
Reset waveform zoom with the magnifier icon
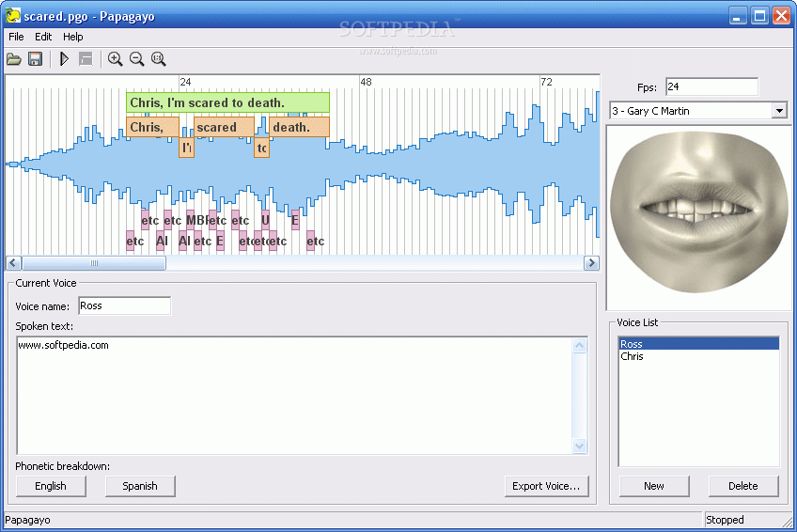point(159,59)
